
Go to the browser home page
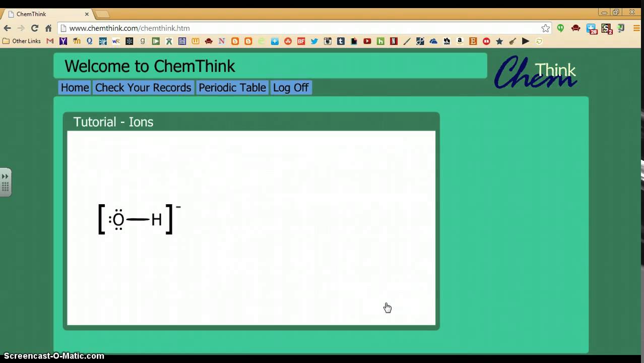(x=48, y=28)
